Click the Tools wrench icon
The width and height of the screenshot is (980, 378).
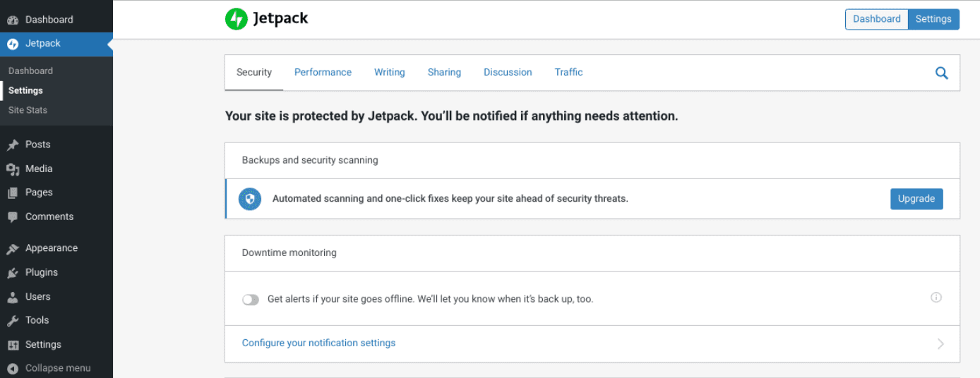pyautogui.click(x=13, y=321)
